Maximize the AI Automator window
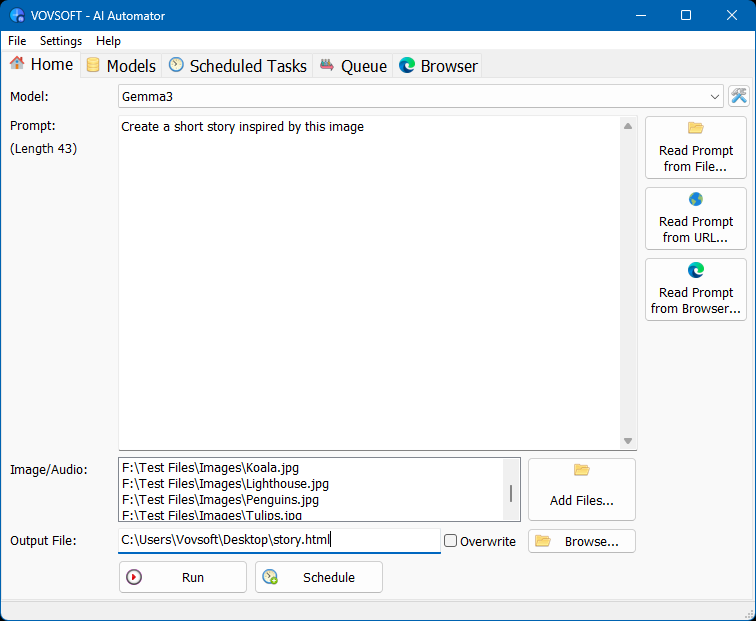This screenshot has height=621, width=756. pos(686,15)
